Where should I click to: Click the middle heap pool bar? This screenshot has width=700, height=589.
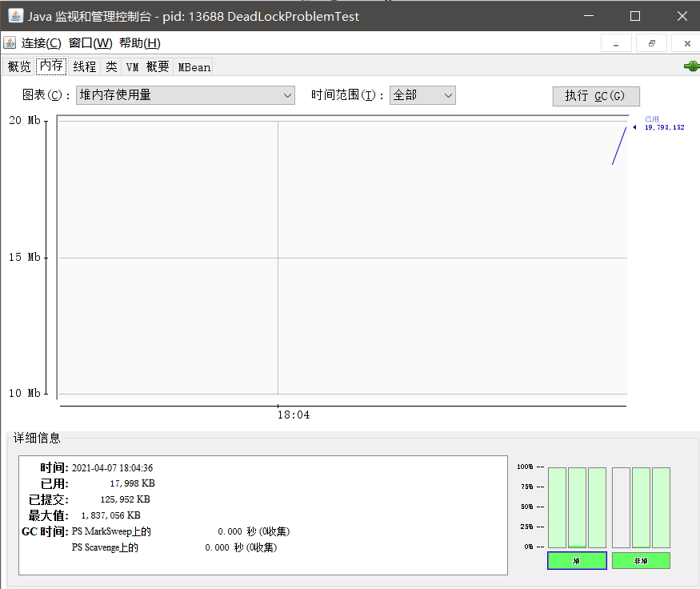pyautogui.click(x=578, y=507)
